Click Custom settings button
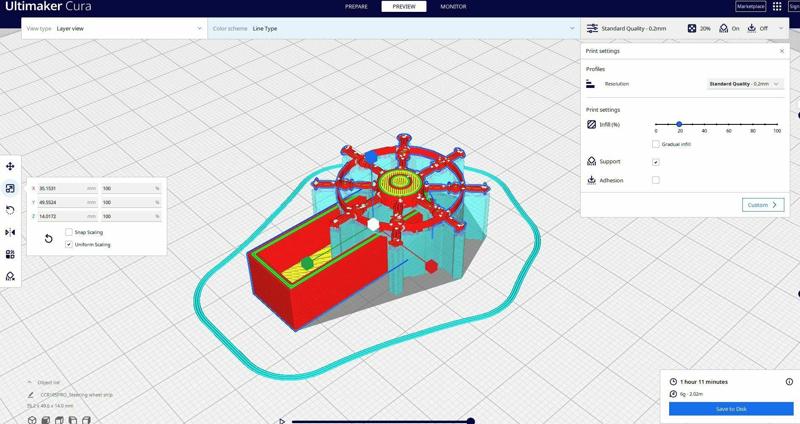Viewport: 800px width, 424px height. coord(763,205)
